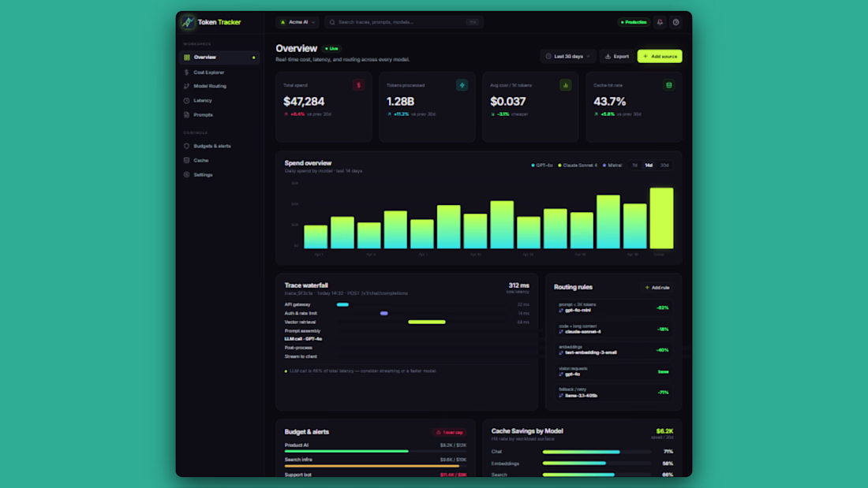
Task: Open the Last 30 days range dropdown
Action: 568,56
